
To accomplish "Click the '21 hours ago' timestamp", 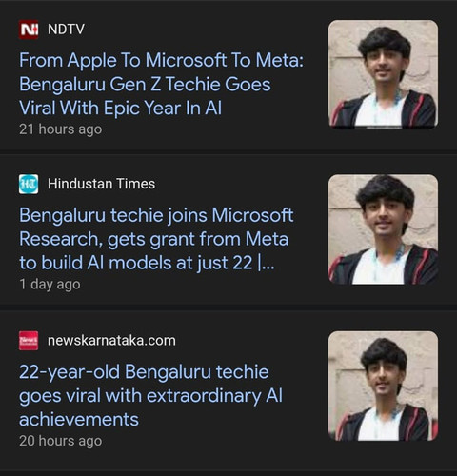I will [x=60, y=129].
